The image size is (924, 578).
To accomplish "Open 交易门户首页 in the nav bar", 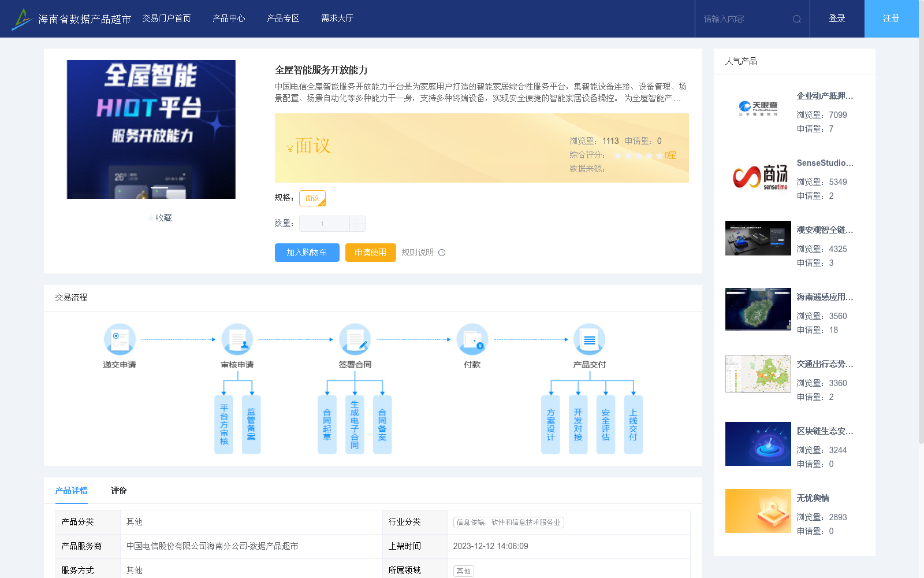I will click(x=166, y=18).
